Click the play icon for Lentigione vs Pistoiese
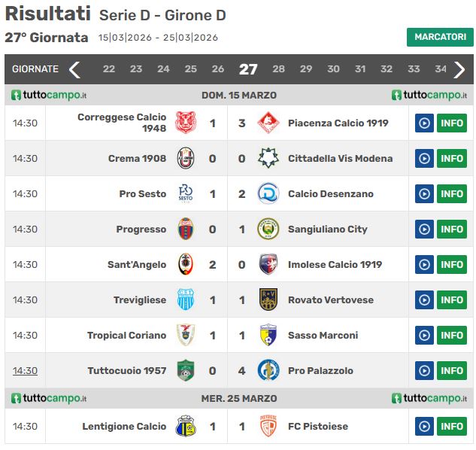476x450 pixels. 424,427
